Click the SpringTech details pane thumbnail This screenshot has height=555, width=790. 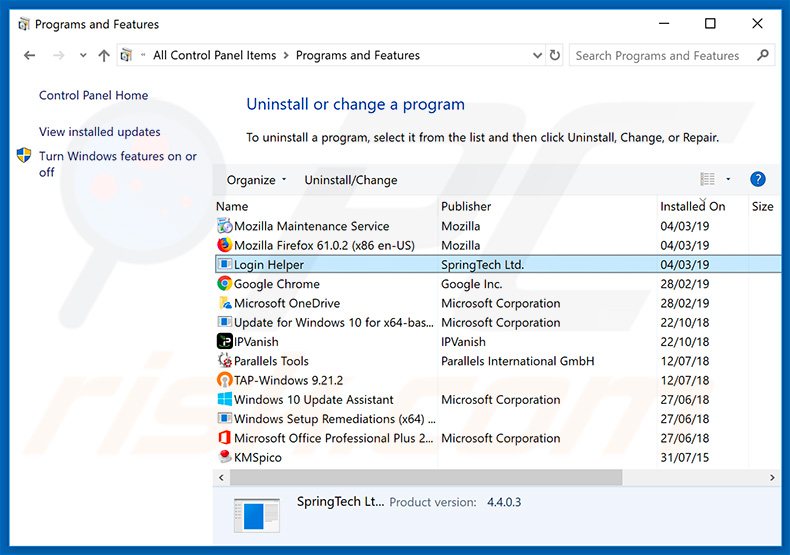click(256, 515)
